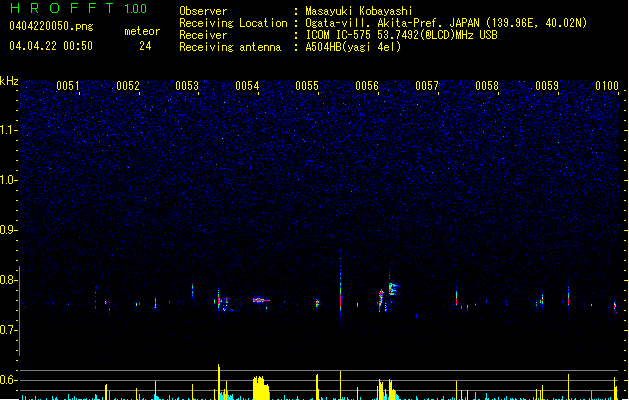The height and width of the screenshot is (400, 629).
Task: Click the 1.0 kHz axis label
Action: tap(9, 180)
